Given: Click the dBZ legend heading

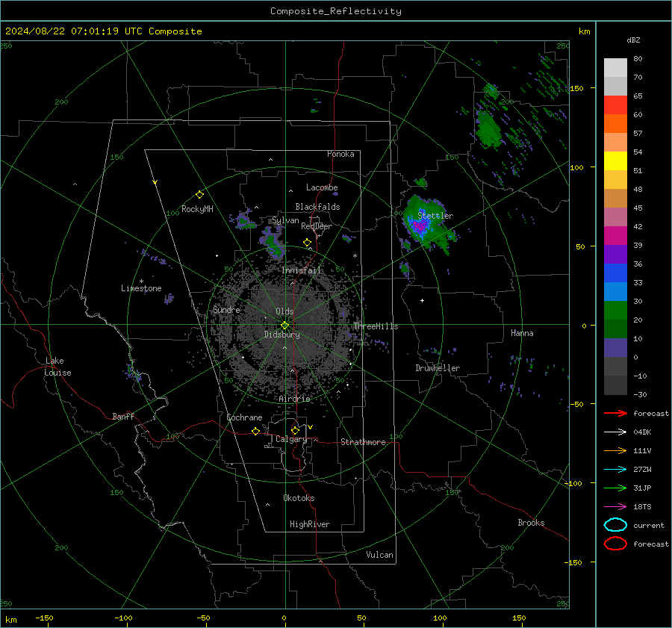Looking at the screenshot, I should (633, 40).
